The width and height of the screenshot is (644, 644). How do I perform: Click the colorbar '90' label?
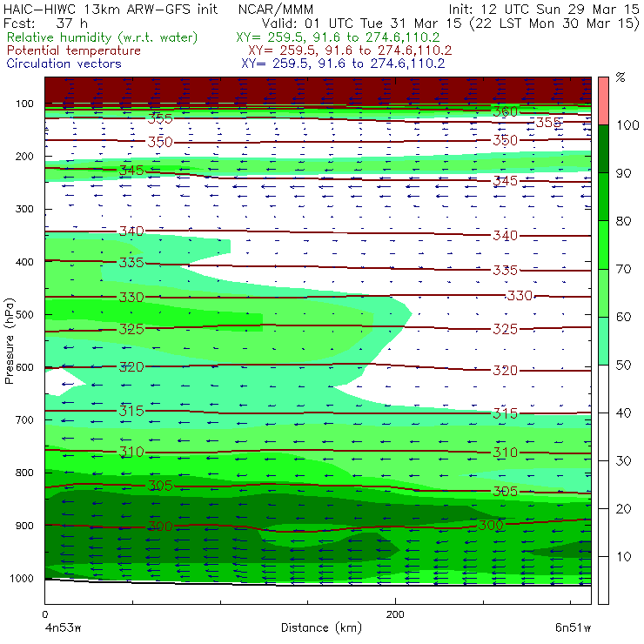pyautogui.click(x=623, y=173)
